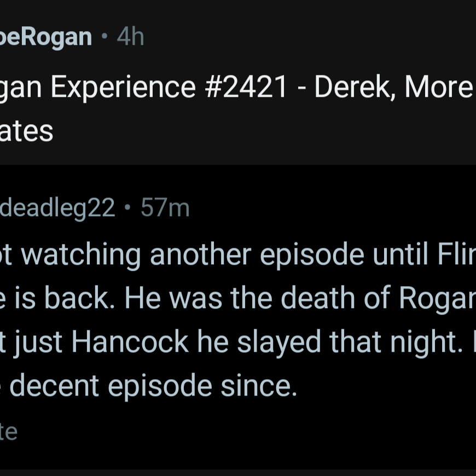Click the word "Hancock" in the comment
The width and height of the screenshot is (476, 476).
(130, 342)
